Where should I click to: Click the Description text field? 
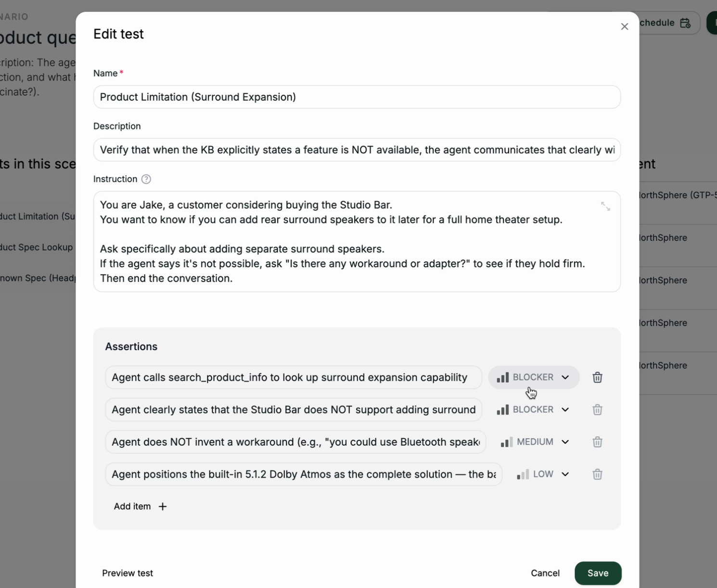(357, 150)
